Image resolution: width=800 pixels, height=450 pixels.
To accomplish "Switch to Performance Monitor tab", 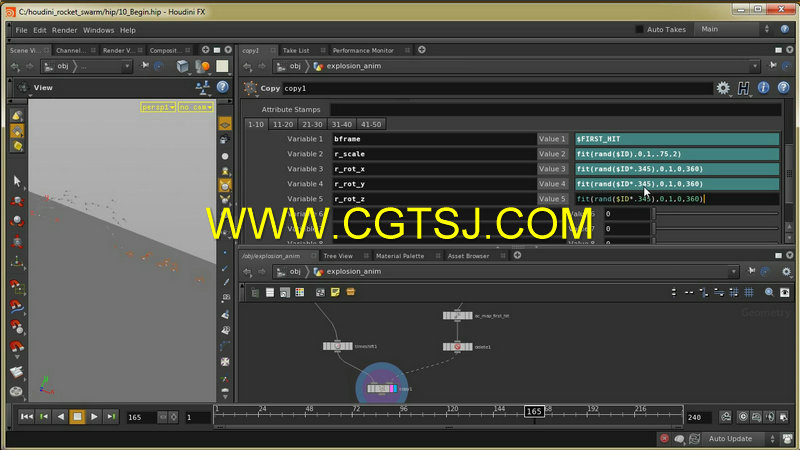I will tap(363, 51).
